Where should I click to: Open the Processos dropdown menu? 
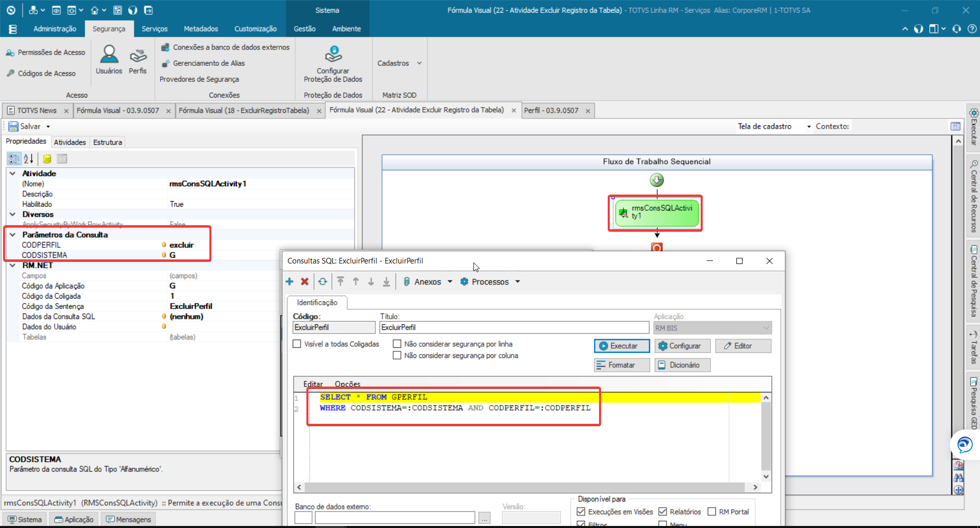[518, 282]
